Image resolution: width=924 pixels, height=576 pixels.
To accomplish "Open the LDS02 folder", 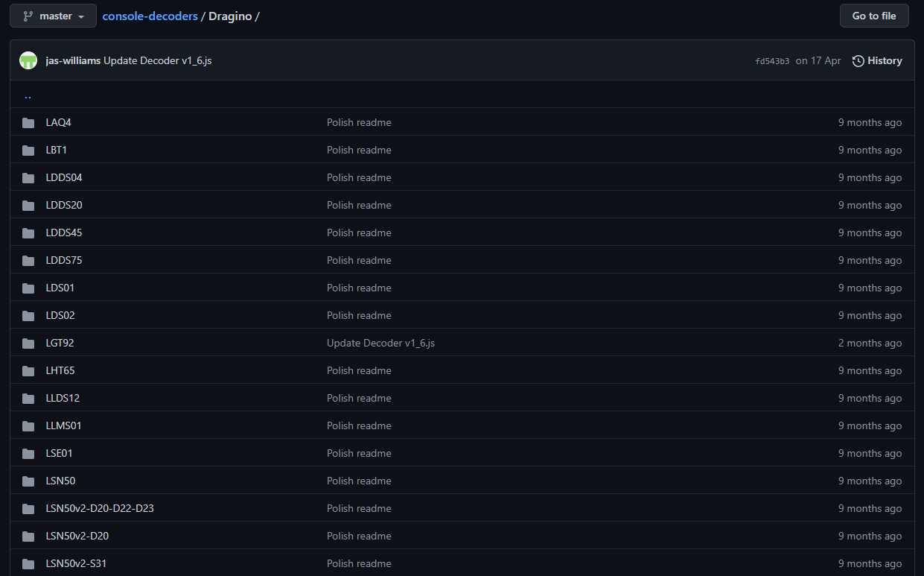I will click(60, 315).
